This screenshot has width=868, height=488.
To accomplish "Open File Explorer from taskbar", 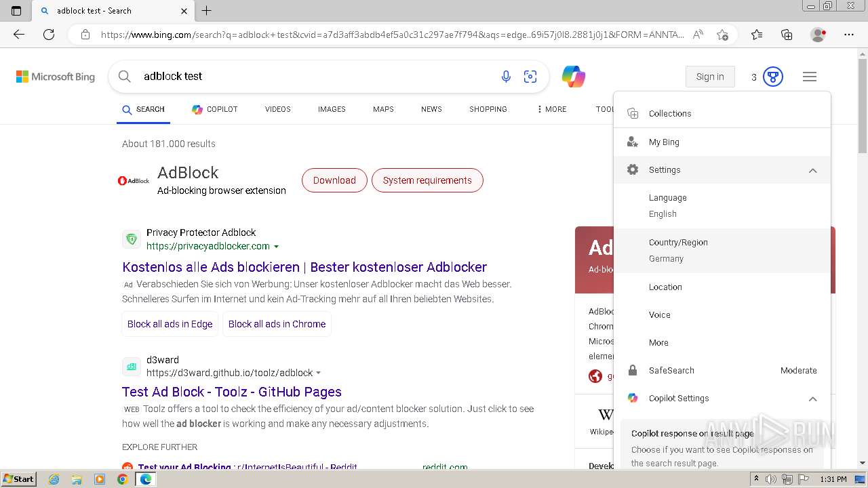I will tap(77, 479).
